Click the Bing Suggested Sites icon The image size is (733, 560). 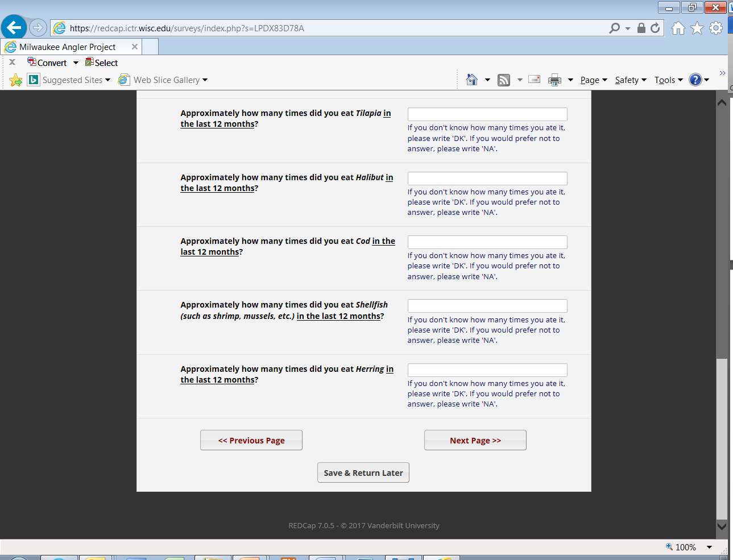[34, 80]
